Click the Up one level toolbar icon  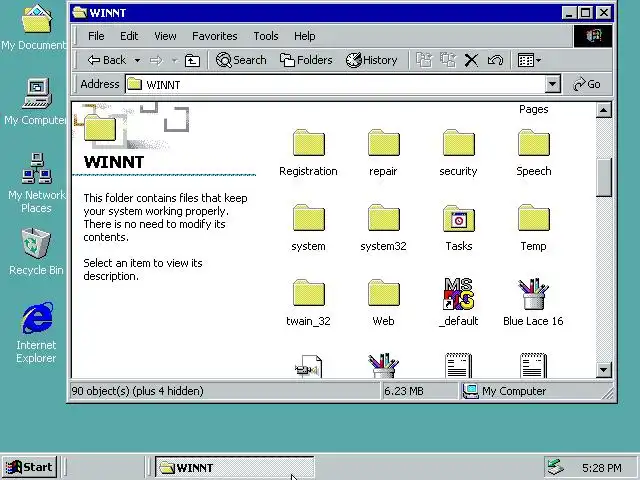point(192,61)
